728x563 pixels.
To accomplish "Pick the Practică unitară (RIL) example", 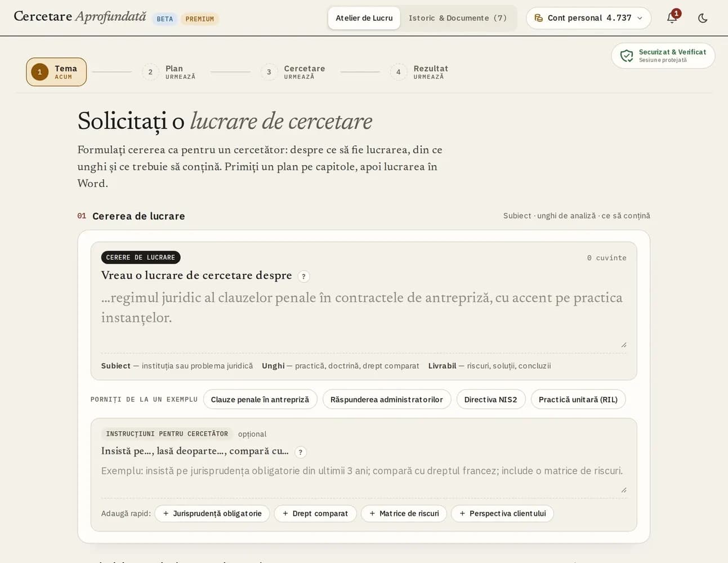I will pyautogui.click(x=578, y=399).
